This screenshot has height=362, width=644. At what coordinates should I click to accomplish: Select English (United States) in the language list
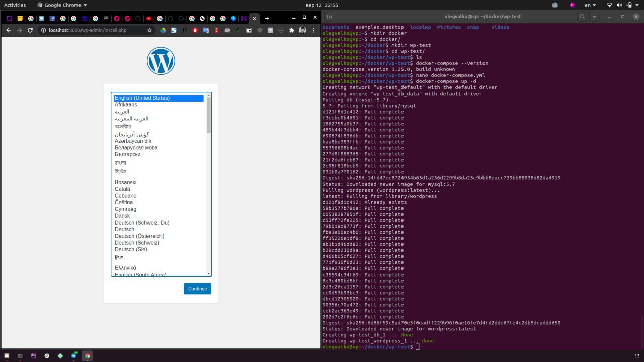tap(158, 98)
